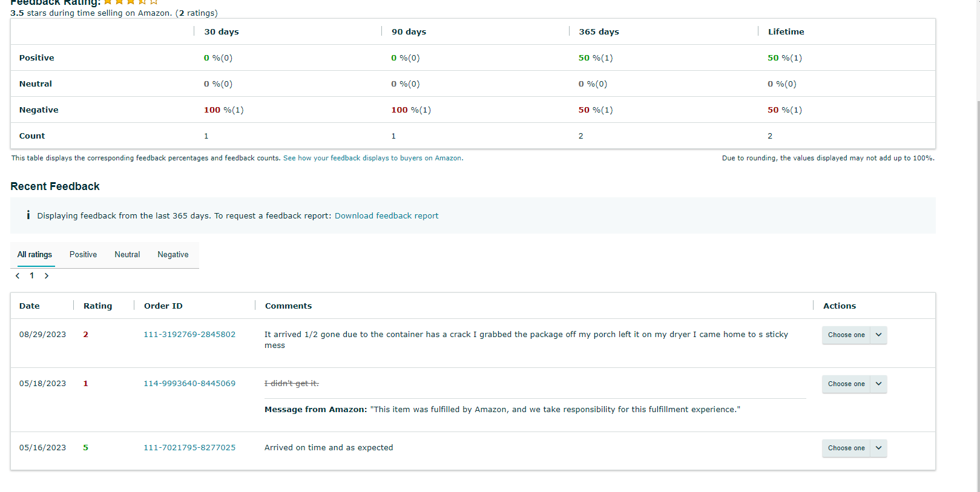The width and height of the screenshot is (980, 492).
Task: Click the info icon in feedback notice
Action: tap(28, 215)
